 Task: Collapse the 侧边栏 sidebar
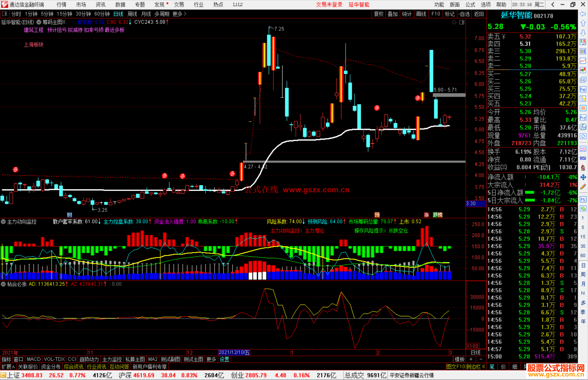pyautogui.click(x=476, y=367)
